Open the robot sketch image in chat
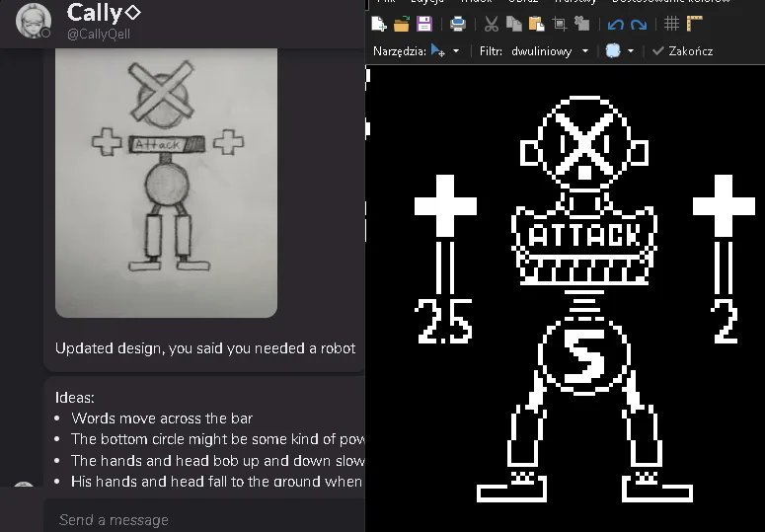This screenshot has height=532, width=765. 166,183
